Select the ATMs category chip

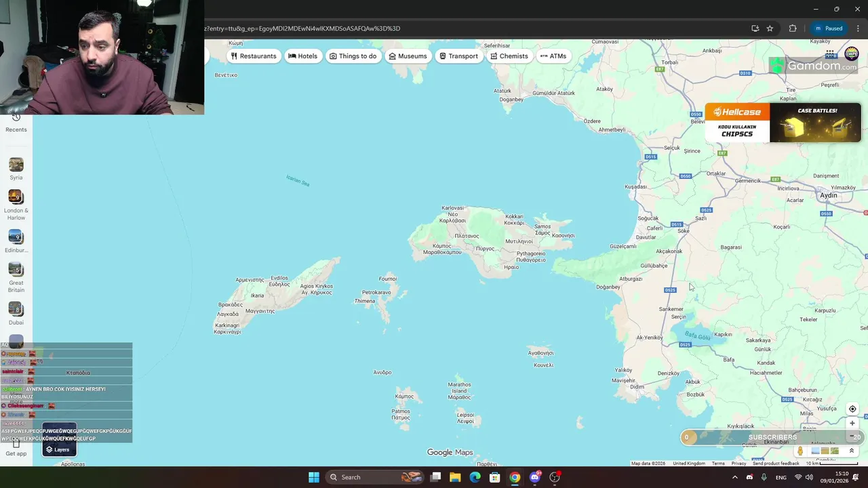click(x=553, y=56)
